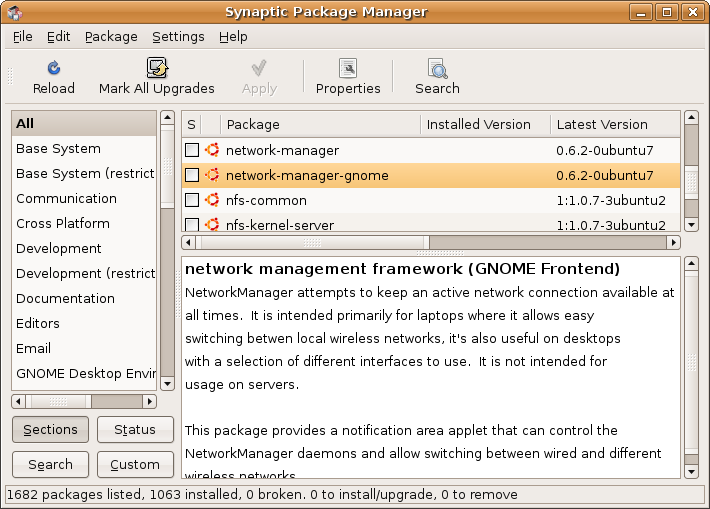Click the description pane scroll-up arrow
The height and width of the screenshot is (509, 710).
pyautogui.click(x=691, y=264)
